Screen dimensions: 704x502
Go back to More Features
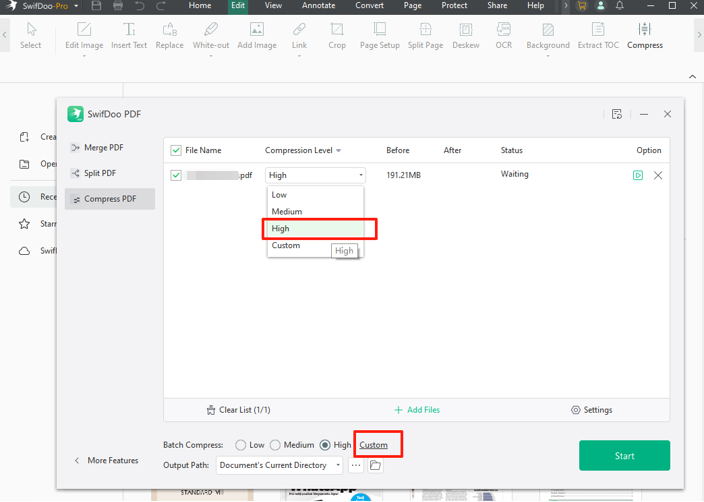click(x=106, y=461)
